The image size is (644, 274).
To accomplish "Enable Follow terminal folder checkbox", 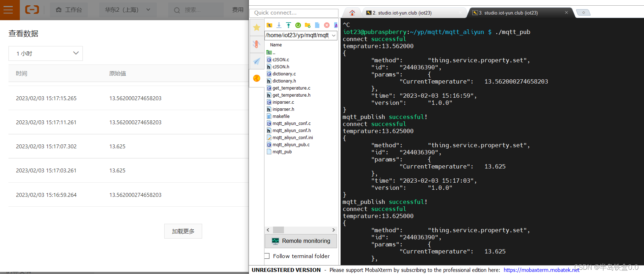I will coord(267,256).
